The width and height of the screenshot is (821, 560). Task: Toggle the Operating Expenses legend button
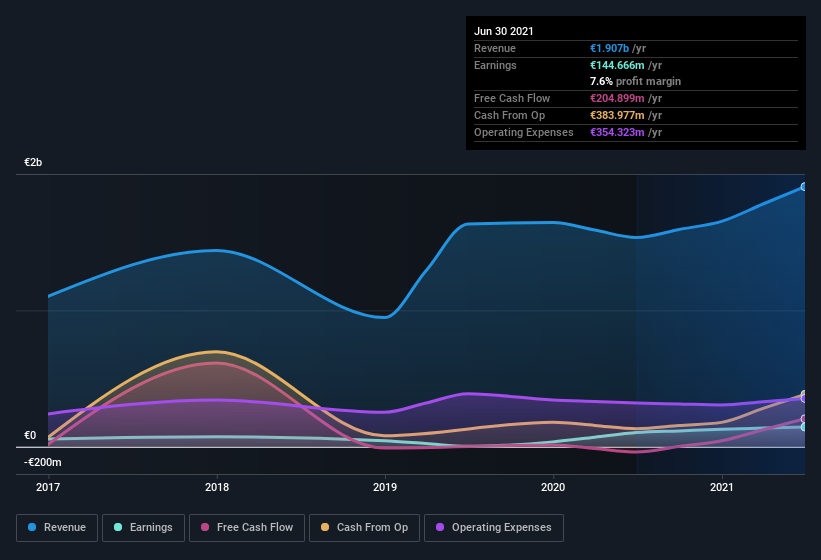(494, 528)
